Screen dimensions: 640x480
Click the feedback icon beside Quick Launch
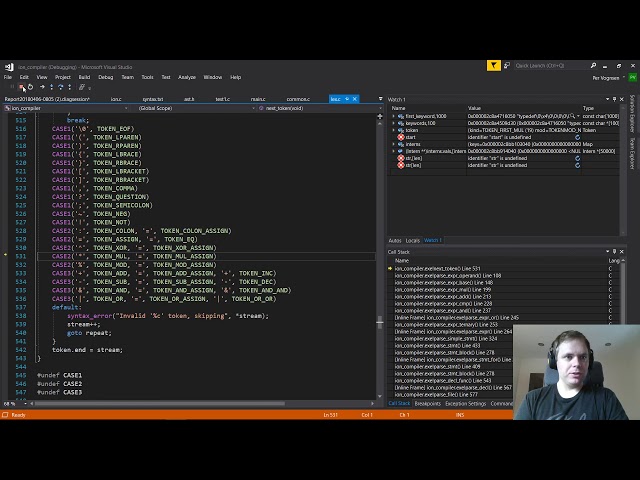tap(507, 66)
